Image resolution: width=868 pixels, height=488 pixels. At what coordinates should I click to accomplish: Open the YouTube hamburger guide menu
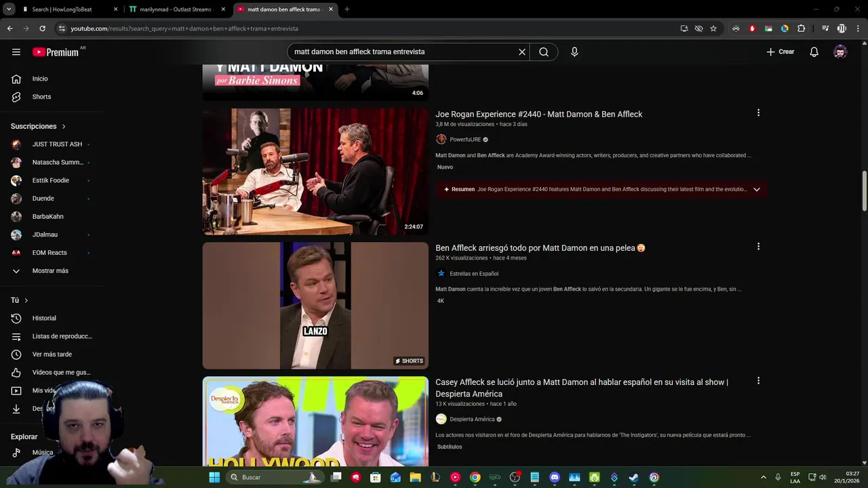tap(16, 52)
